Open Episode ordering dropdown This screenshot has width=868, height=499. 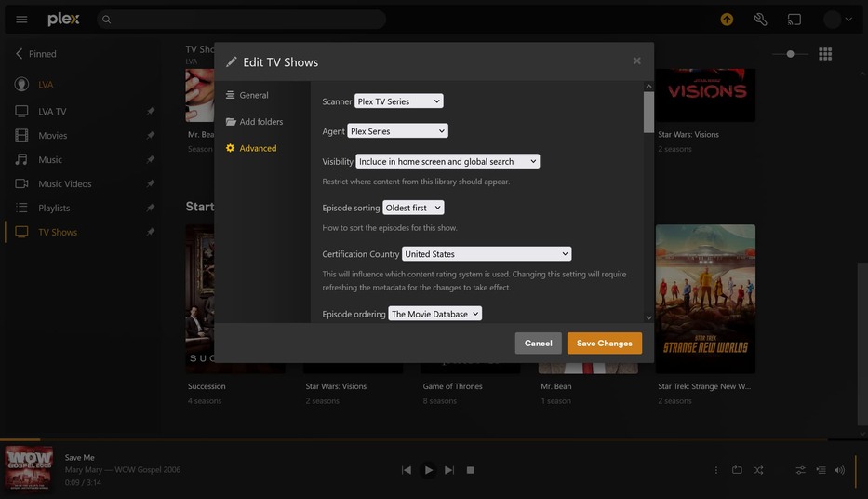(434, 314)
